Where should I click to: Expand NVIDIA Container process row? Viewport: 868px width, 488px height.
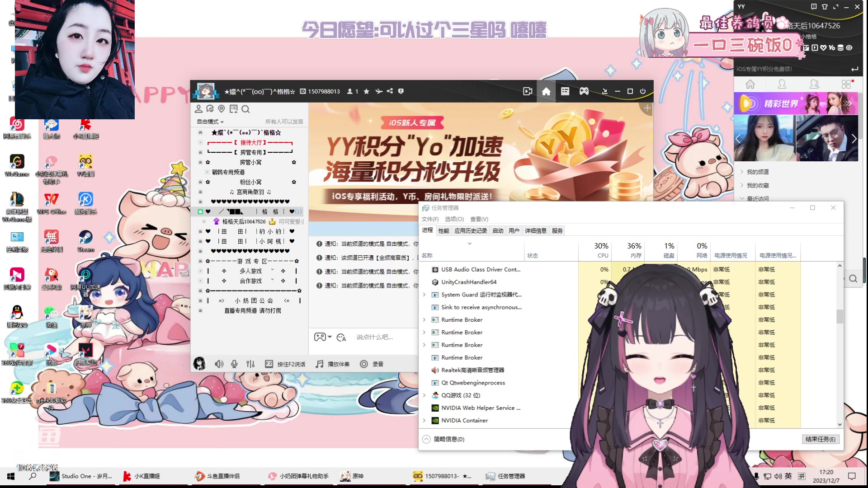[x=424, y=421]
